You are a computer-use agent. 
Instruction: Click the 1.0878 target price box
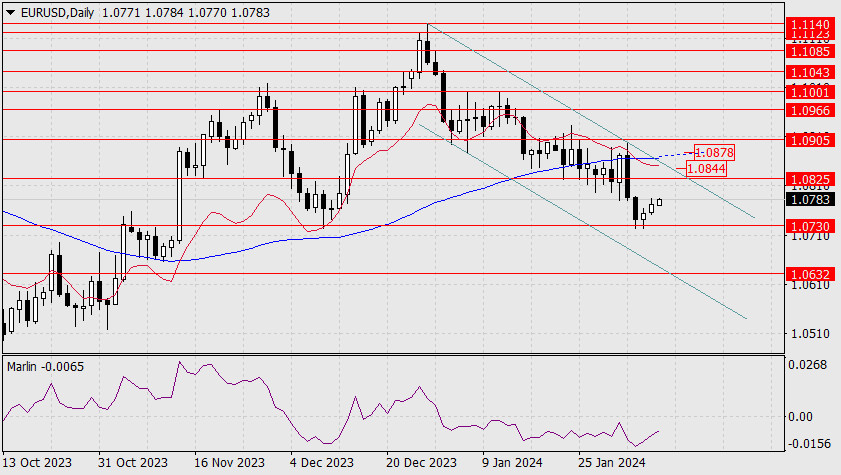[714, 152]
